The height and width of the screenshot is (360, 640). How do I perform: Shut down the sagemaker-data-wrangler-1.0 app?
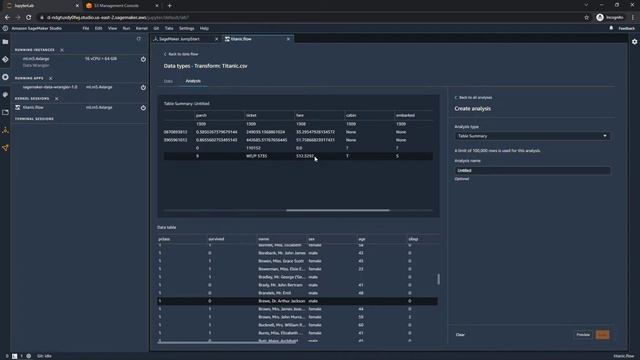tap(143, 87)
